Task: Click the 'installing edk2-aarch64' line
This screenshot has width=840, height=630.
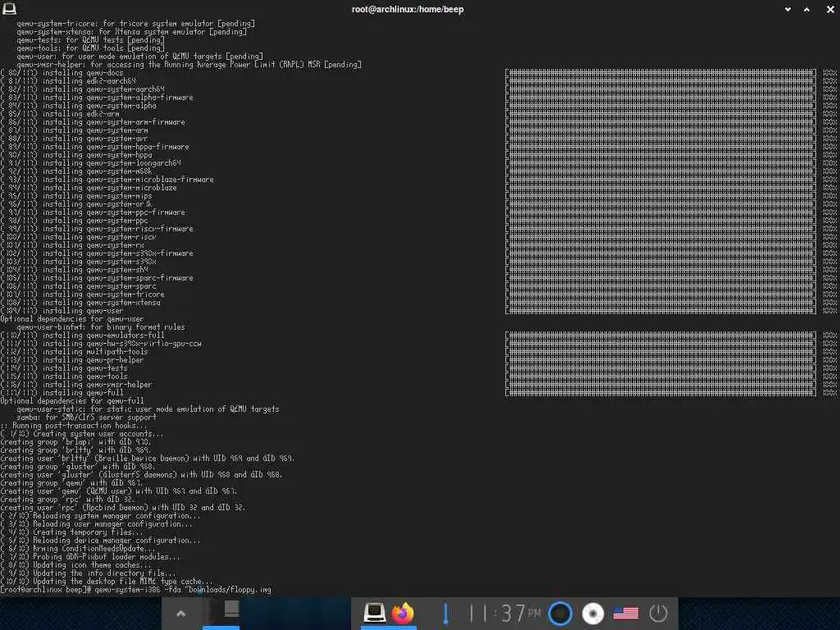Action: (68, 81)
